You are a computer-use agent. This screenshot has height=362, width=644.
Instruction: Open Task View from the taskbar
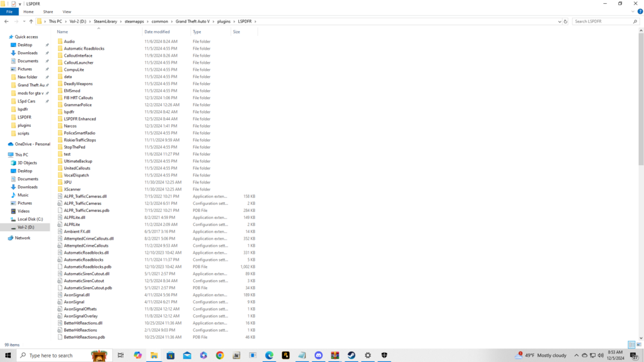pos(120,356)
